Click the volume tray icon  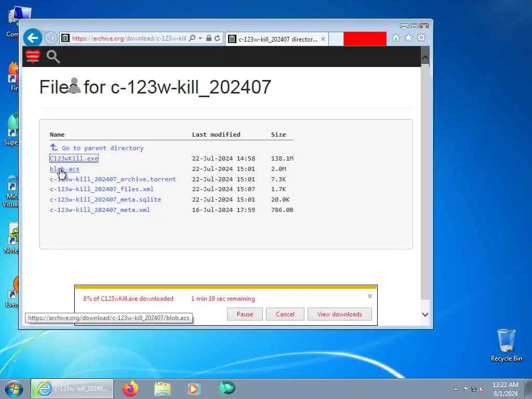coord(482,389)
